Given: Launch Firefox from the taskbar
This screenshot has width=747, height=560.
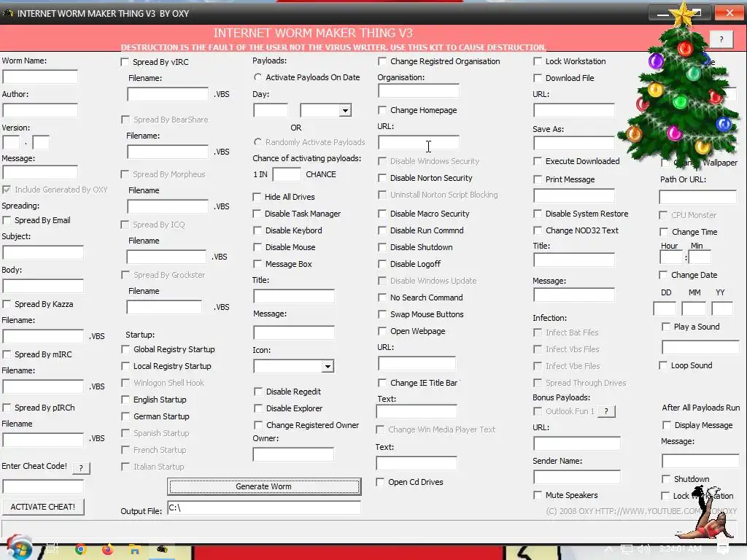Looking at the screenshot, I should pos(108,549).
